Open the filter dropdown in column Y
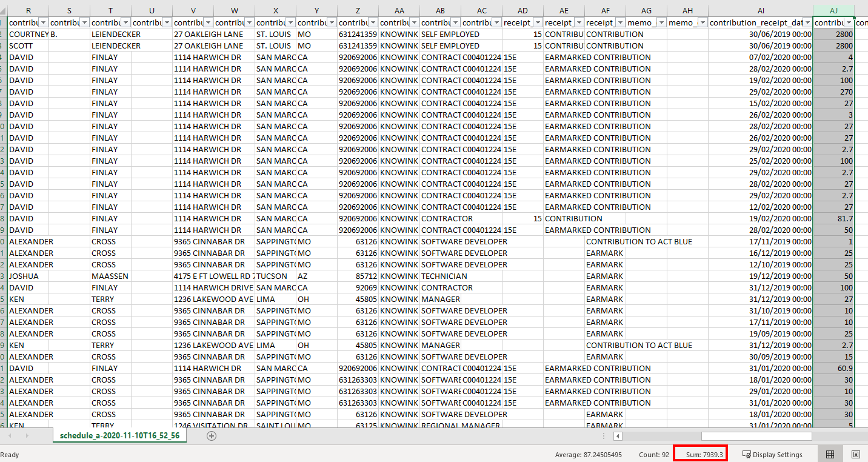 pos(332,22)
